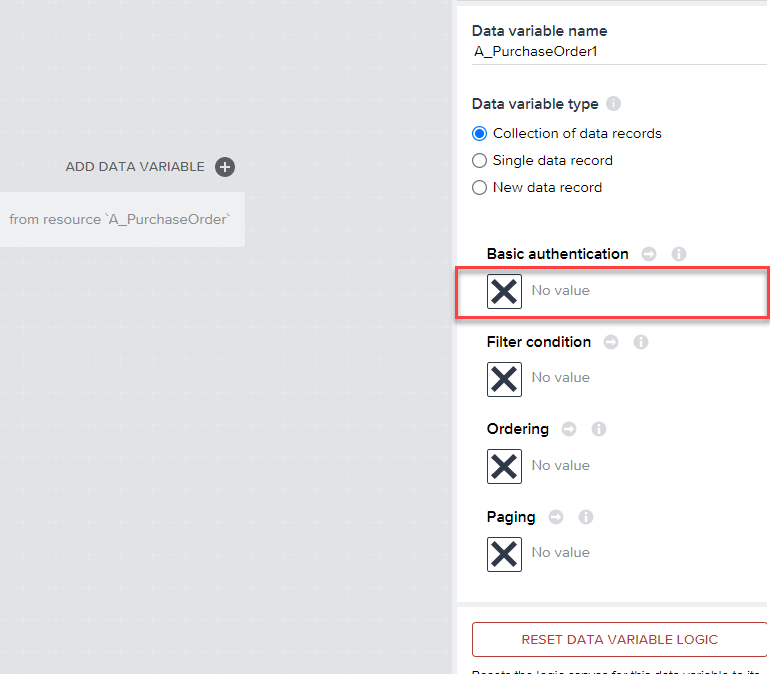Open Basic authentication binding X icon
Image resolution: width=770 pixels, height=674 pixels.
504,291
